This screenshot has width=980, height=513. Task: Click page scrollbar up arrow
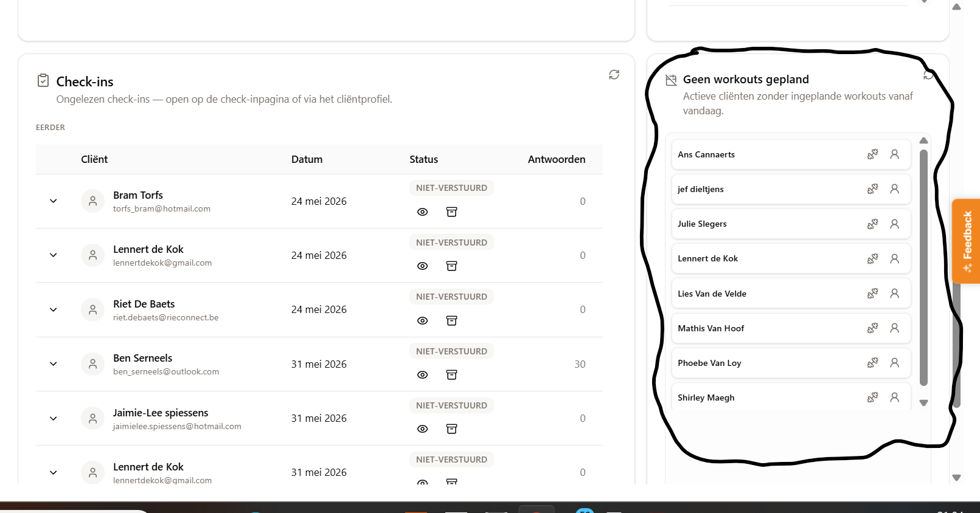tap(956, 7)
